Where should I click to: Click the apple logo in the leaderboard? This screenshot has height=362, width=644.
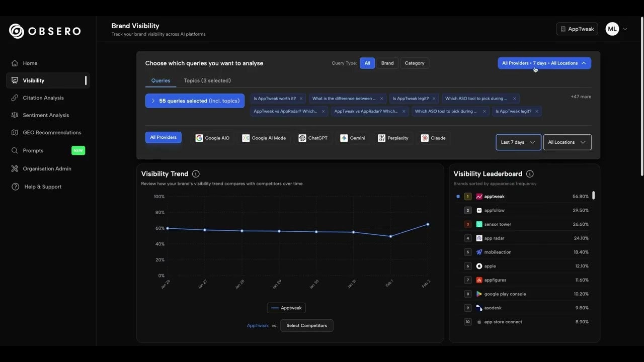point(479,266)
